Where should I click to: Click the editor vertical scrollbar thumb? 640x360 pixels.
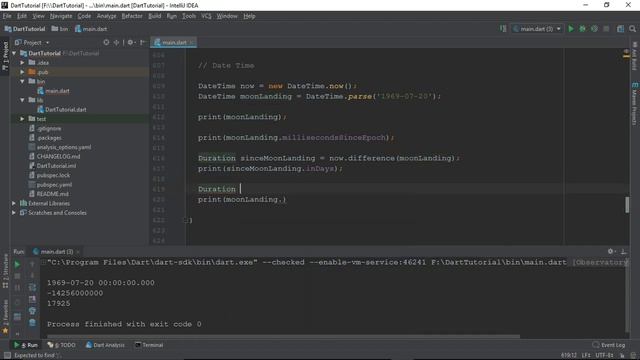pos(627,204)
